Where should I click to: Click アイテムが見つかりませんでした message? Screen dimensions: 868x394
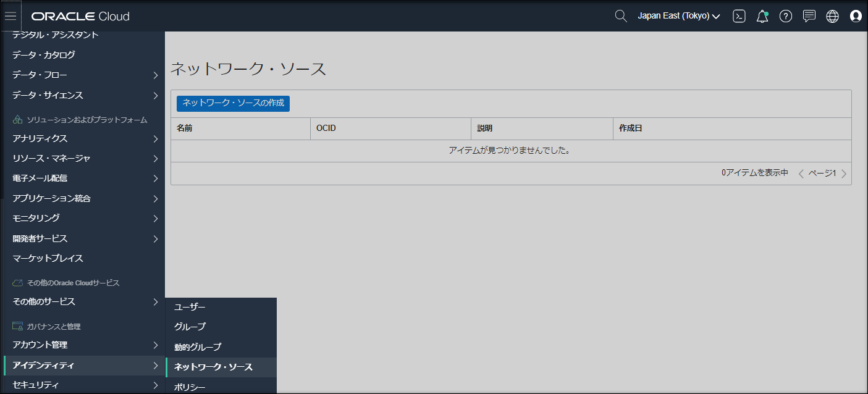509,151
